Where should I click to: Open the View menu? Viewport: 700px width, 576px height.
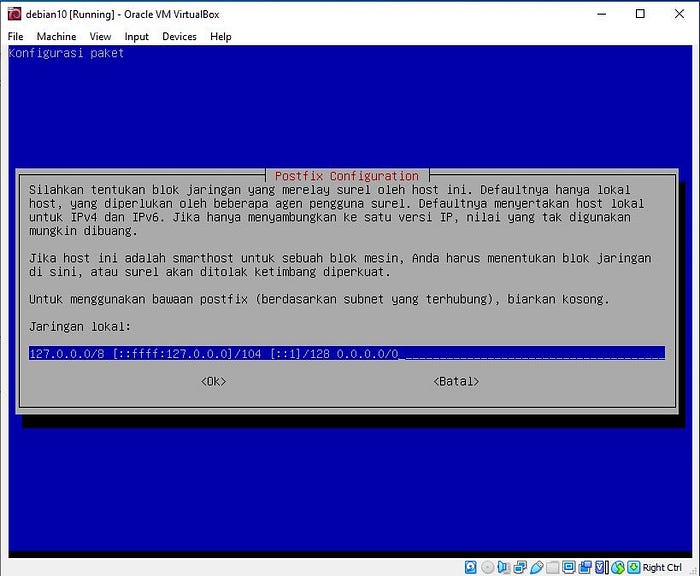click(100, 37)
